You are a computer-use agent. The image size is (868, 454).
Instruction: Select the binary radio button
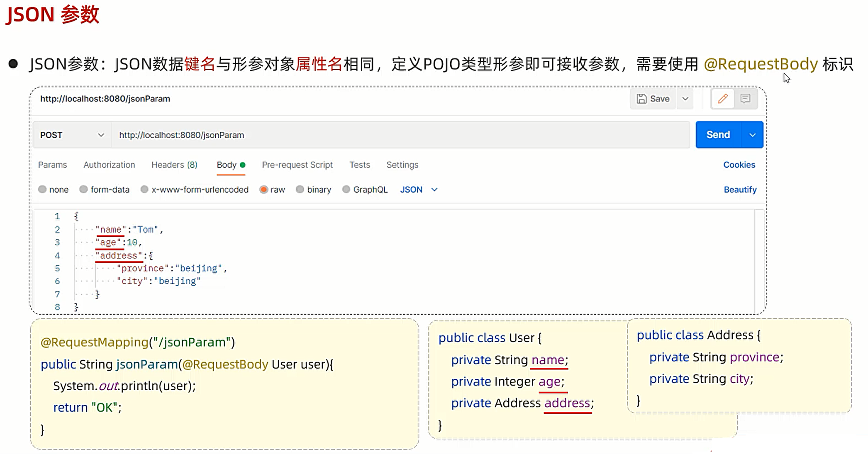tap(299, 189)
